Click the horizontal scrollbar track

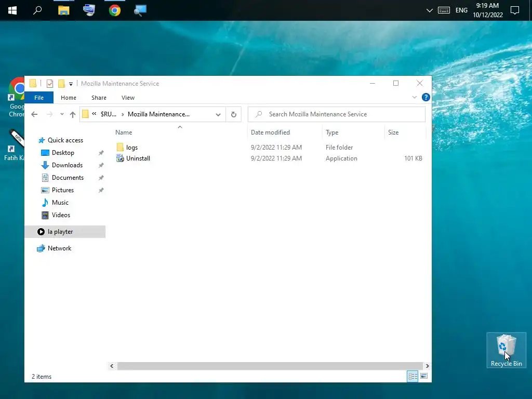[x=270, y=366]
